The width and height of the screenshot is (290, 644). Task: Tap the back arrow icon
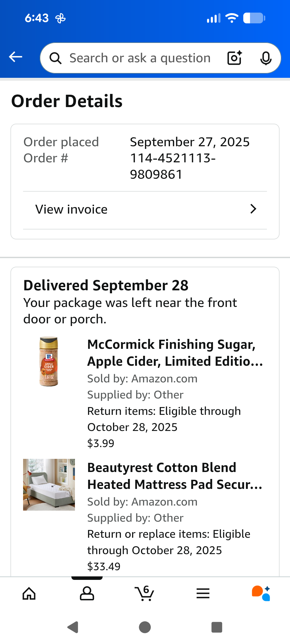[x=16, y=57]
